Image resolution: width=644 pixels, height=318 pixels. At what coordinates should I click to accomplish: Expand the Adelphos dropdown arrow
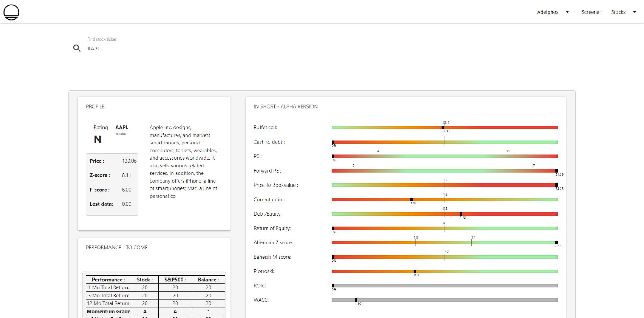point(567,12)
